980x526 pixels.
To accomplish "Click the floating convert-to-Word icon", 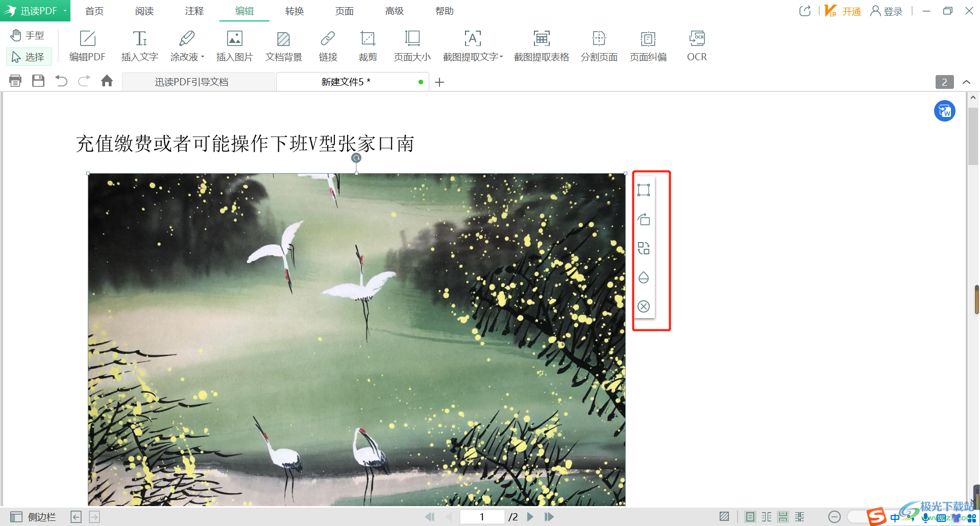I will (x=945, y=111).
